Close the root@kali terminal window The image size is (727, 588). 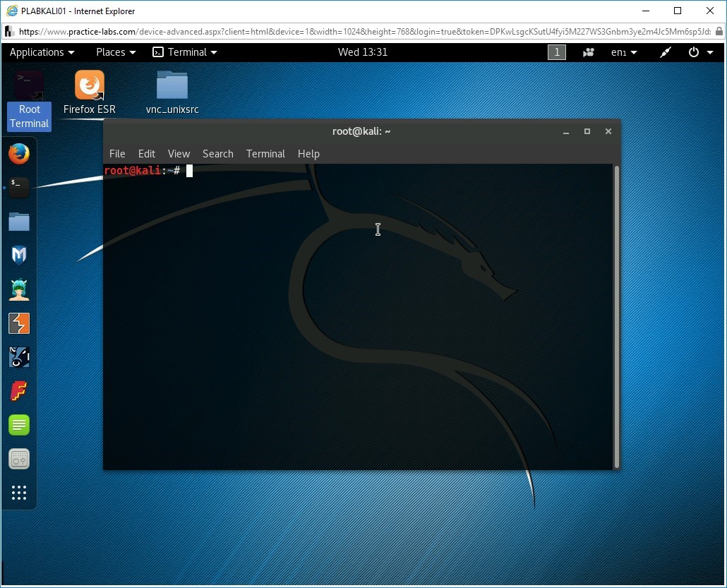[608, 132]
